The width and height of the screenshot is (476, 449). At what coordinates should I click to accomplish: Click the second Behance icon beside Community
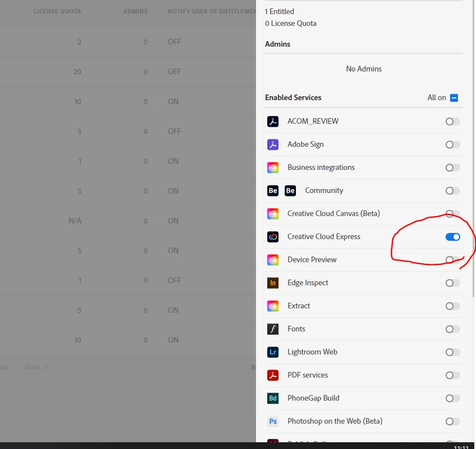click(x=290, y=191)
